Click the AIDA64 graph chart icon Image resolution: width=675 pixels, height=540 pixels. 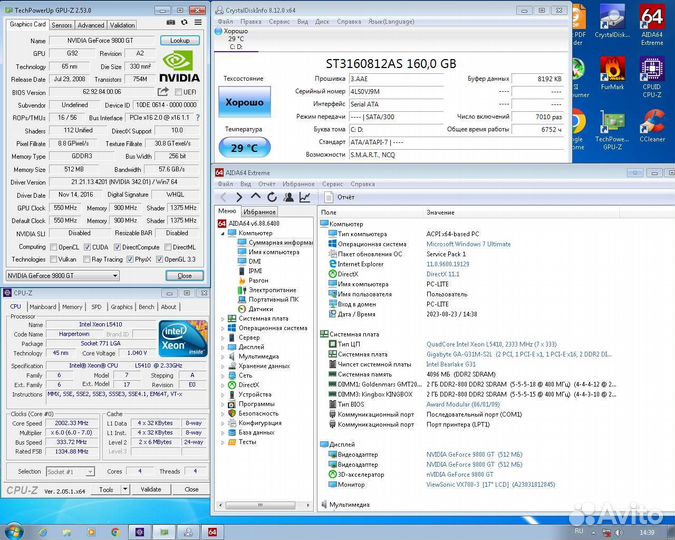click(x=305, y=197)
